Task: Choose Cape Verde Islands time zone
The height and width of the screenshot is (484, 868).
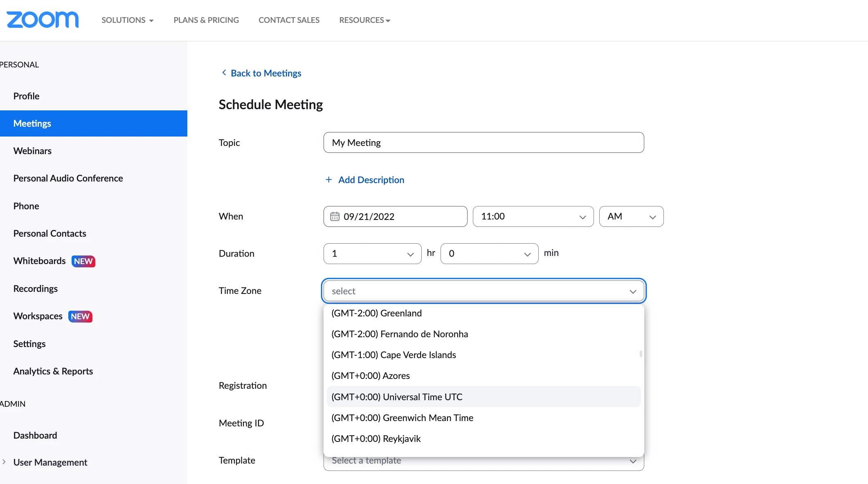Action: click(x=394, y=355)
